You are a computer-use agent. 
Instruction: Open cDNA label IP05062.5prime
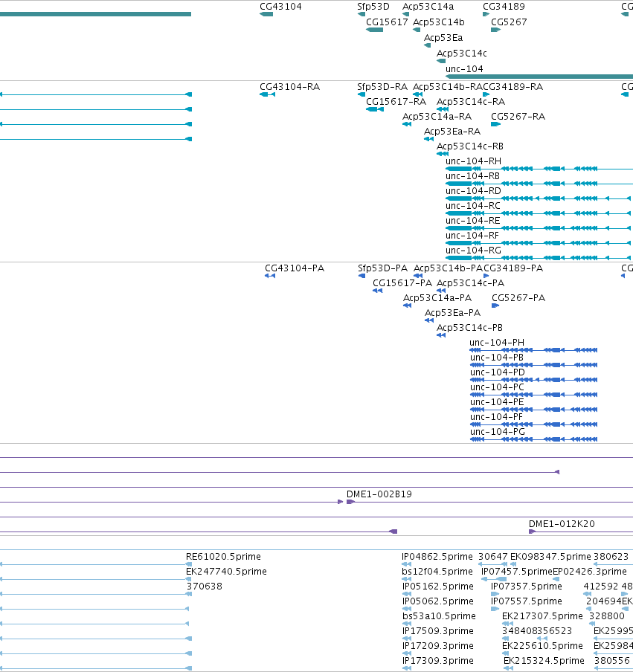coord(438,601)
